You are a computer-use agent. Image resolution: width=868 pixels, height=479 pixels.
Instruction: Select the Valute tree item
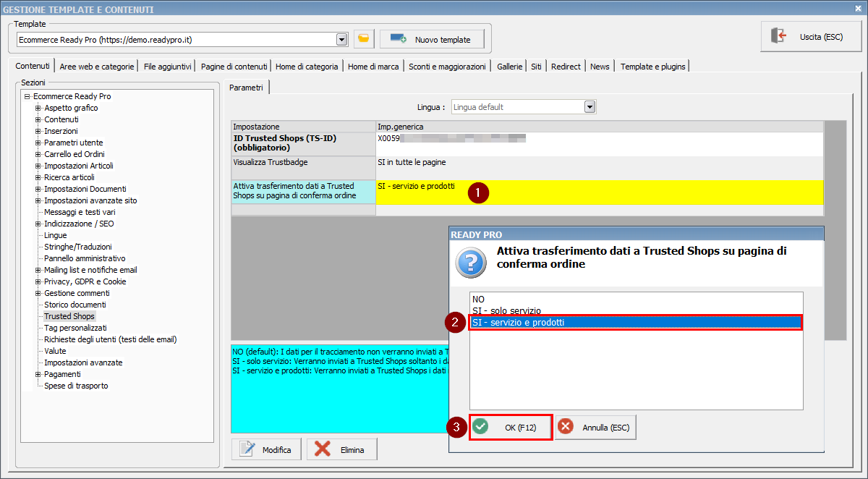click(55, 351)
